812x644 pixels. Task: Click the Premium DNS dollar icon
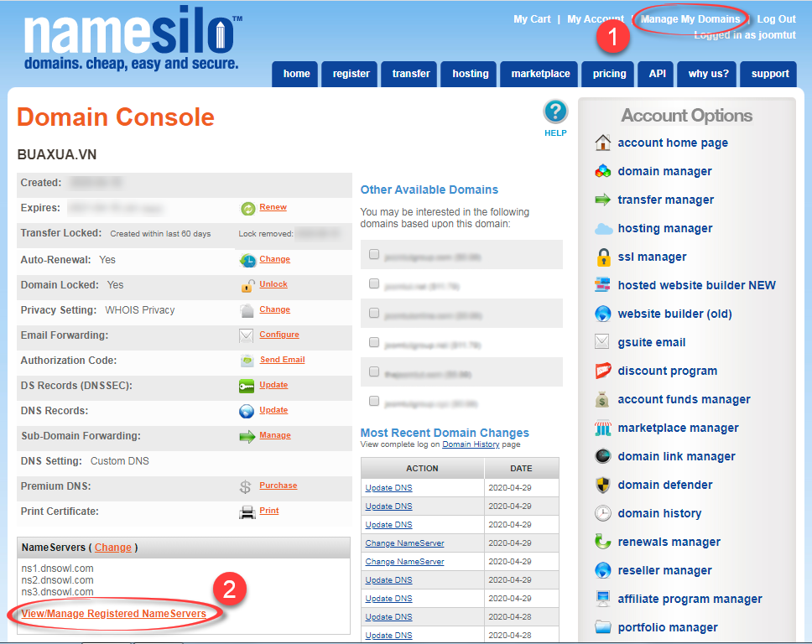pyautogui.click(x=246, y=486)
